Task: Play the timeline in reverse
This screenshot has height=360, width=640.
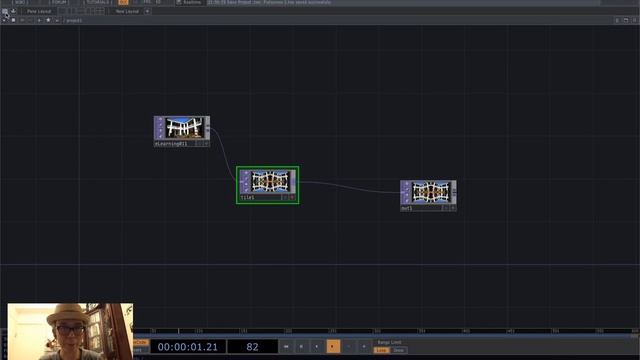Action: [317, 347]
